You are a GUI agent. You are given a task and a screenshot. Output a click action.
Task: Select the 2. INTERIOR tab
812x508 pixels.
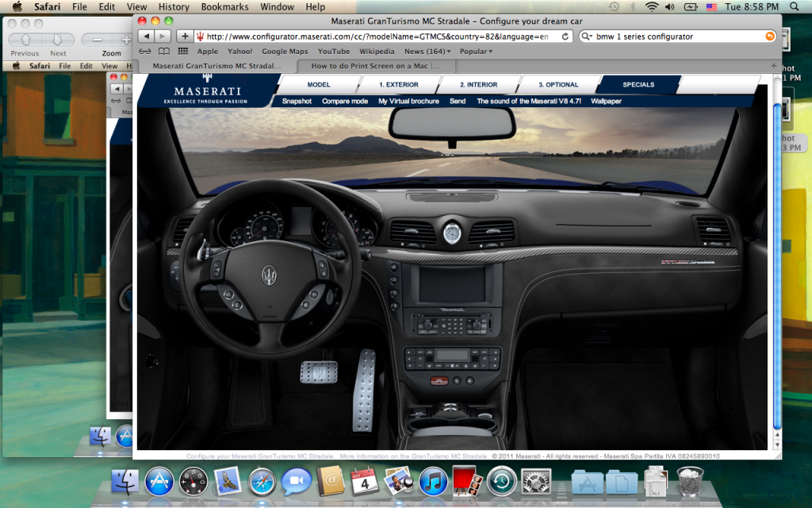[478, 84]
